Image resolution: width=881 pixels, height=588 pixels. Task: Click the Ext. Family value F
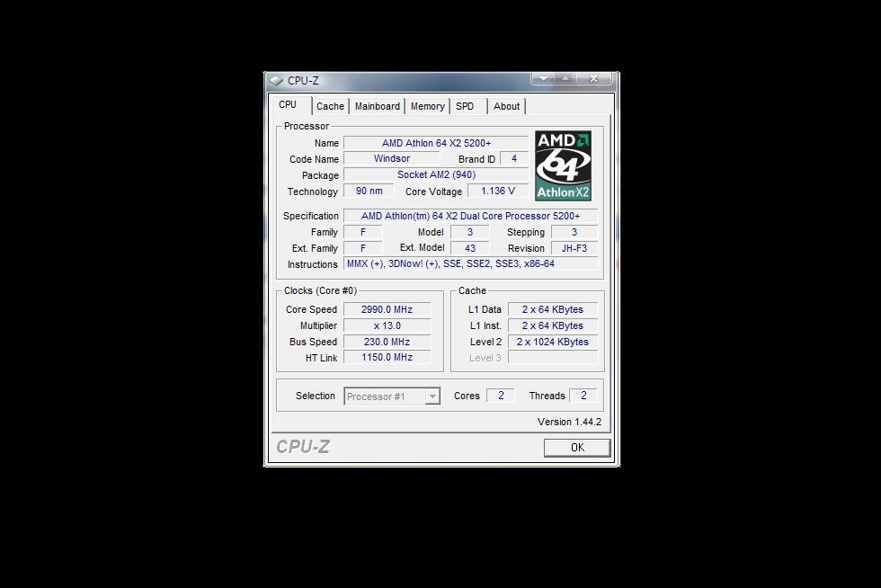[363, 248]
